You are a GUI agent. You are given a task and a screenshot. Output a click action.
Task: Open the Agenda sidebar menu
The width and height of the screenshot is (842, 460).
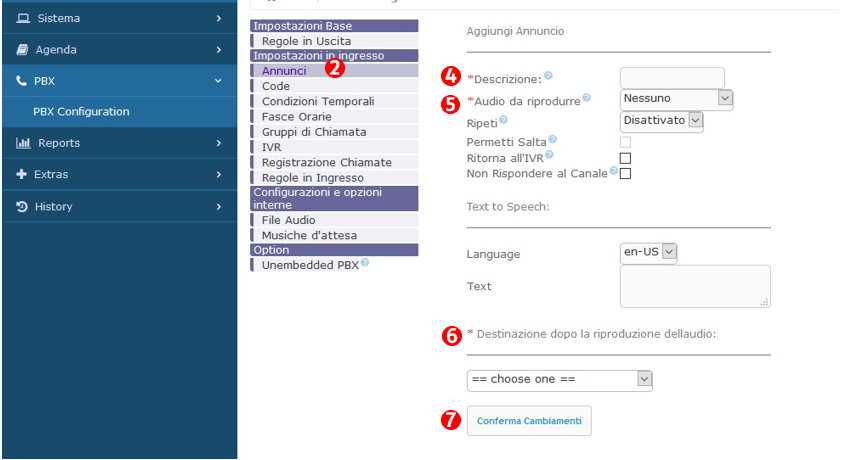click(118, 49)
